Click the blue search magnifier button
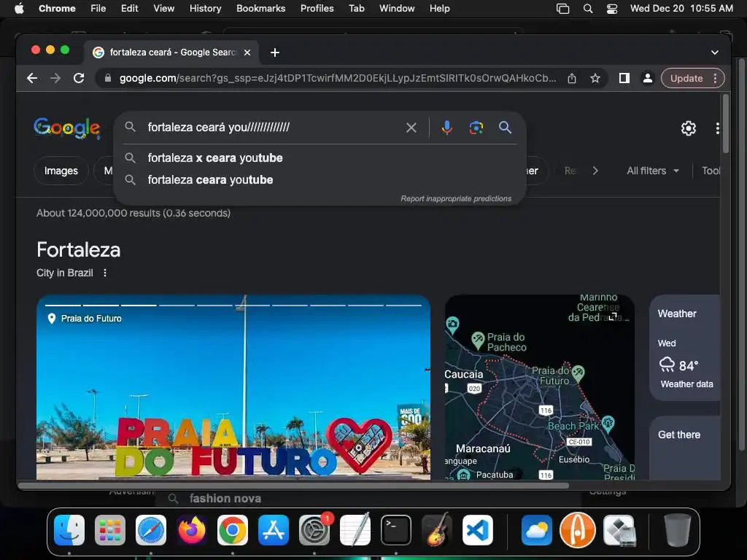This screenshot has width=747, height=560. click(x=505, y=127)
